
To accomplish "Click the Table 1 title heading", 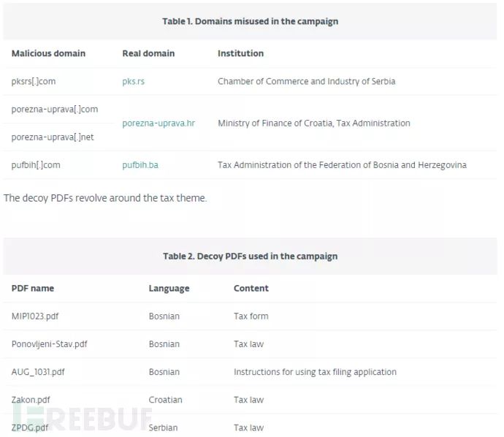I will (250, 21).
